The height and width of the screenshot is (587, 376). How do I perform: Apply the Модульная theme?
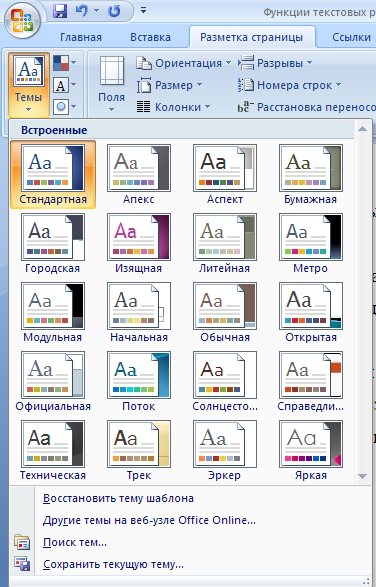(53, 312)
